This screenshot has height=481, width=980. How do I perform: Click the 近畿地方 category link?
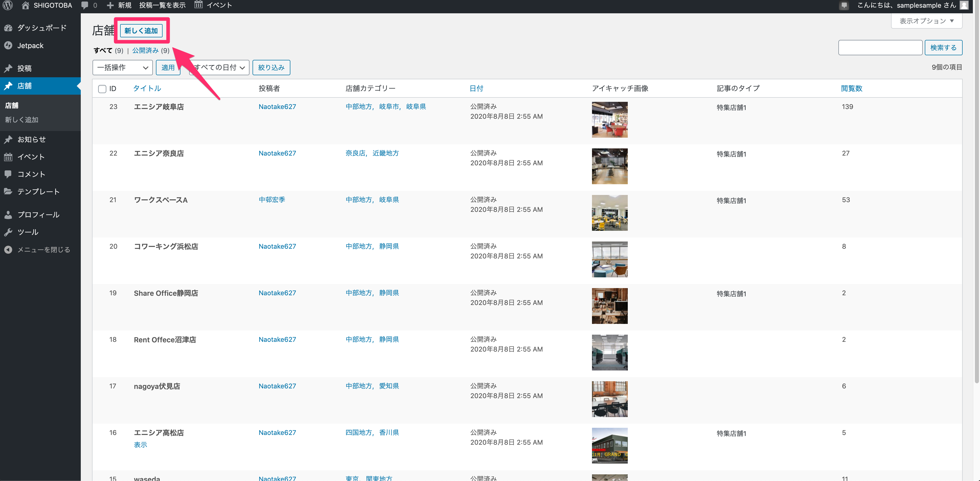(385, 153)
